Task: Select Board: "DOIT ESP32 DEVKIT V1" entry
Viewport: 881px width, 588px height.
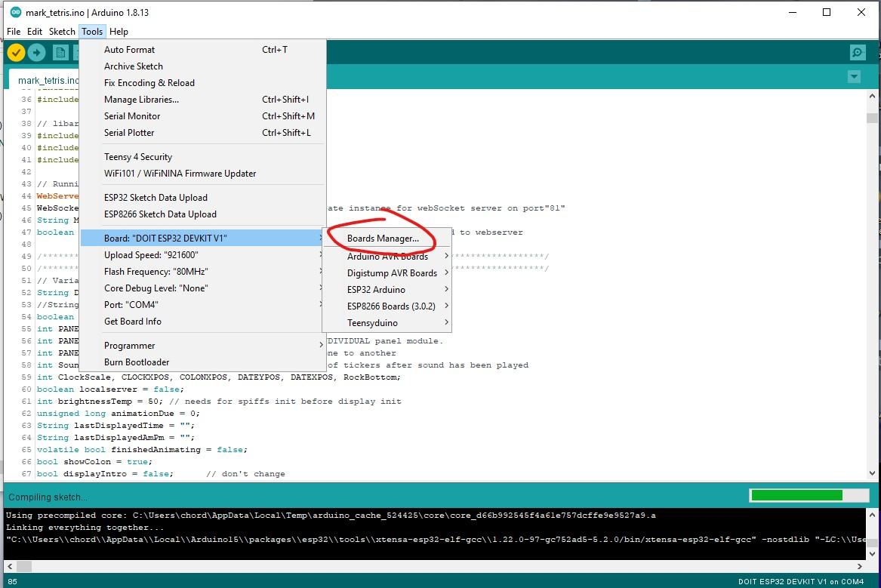Action: click(203, 238)
